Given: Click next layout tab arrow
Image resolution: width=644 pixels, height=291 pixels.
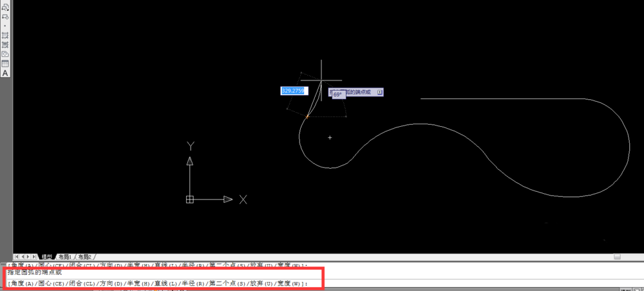Looking at the screenshot, I should point(28,256).
